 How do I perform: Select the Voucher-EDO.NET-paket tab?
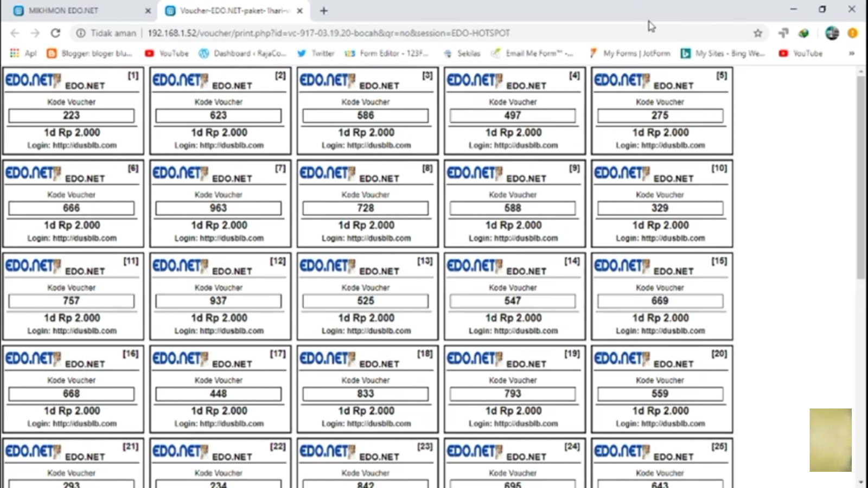pyautogui.click(x=233, y=11)
